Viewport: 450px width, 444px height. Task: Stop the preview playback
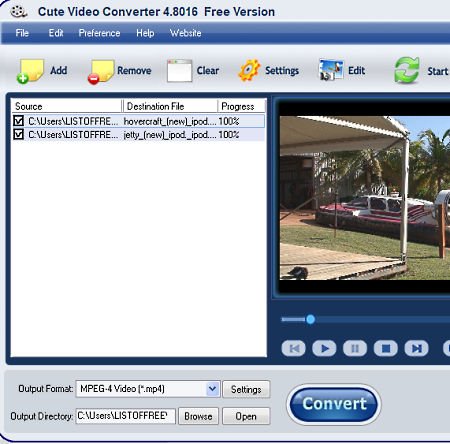pos(385,349)
